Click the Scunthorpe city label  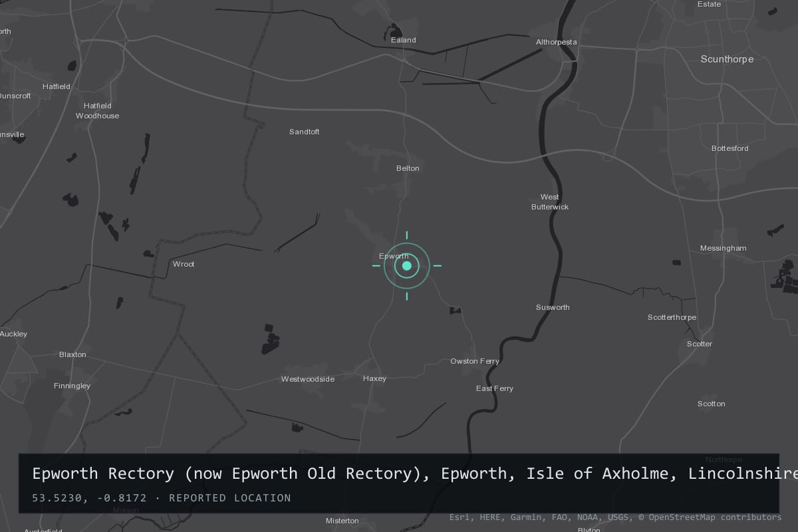727,59
